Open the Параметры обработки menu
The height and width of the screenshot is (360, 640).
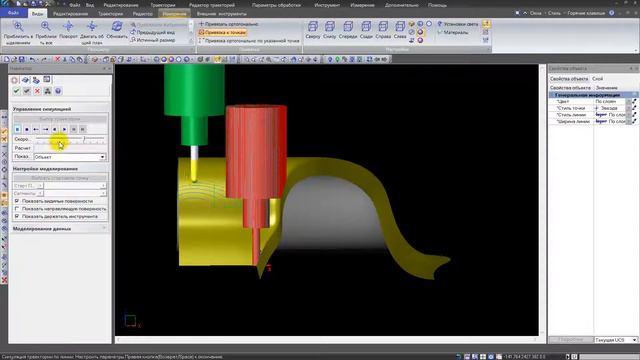(276, 5)
